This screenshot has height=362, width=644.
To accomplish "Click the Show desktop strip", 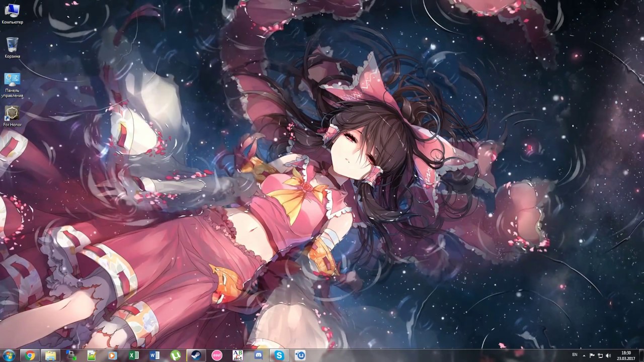I will (x=641, y=355).
